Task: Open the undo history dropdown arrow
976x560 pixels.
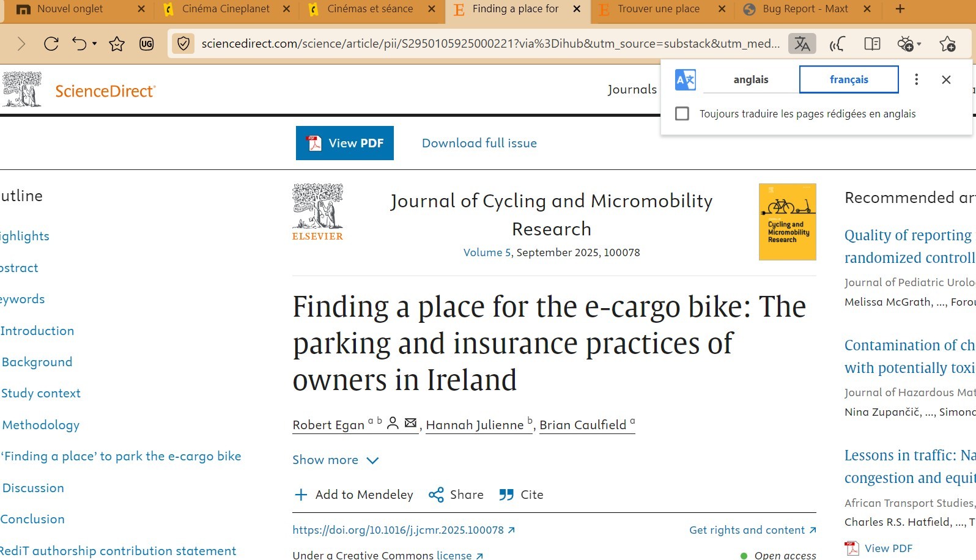Action: [95, 43]
